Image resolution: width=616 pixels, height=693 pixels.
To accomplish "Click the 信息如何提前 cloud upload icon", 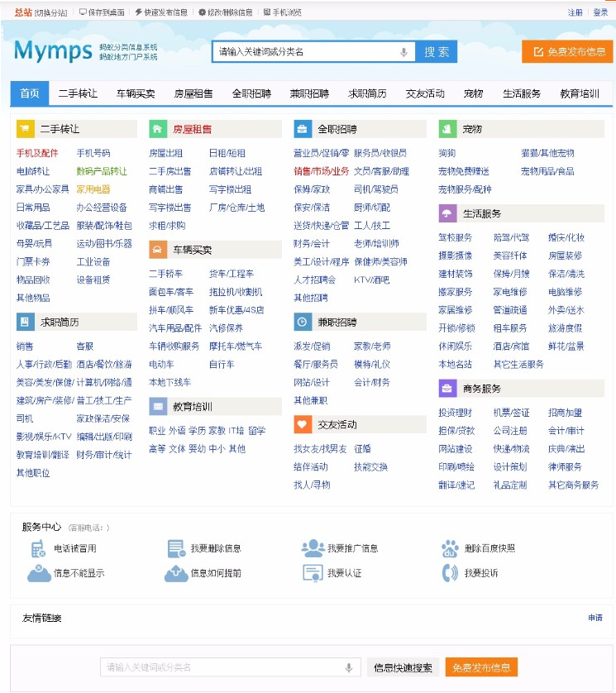I will 176,573.
